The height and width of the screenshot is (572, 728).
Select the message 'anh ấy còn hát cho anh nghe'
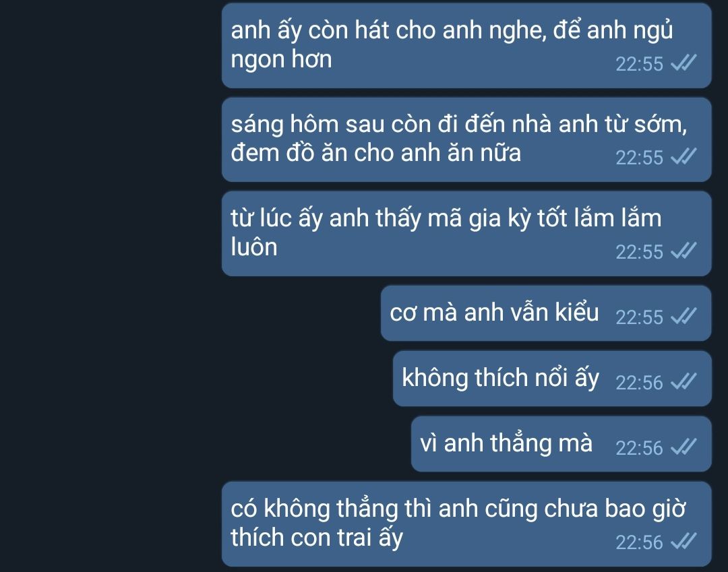[466, 45]
